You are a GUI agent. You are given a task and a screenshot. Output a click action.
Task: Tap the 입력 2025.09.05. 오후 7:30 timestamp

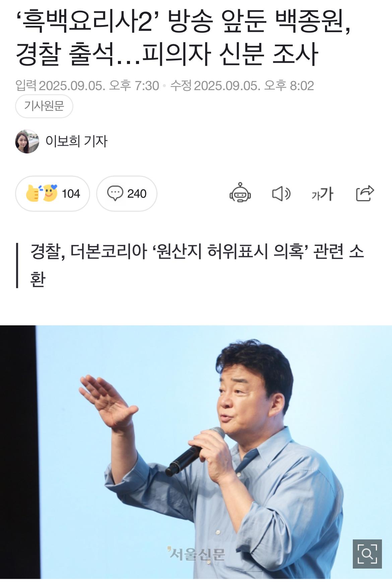[x=87, y=86]
